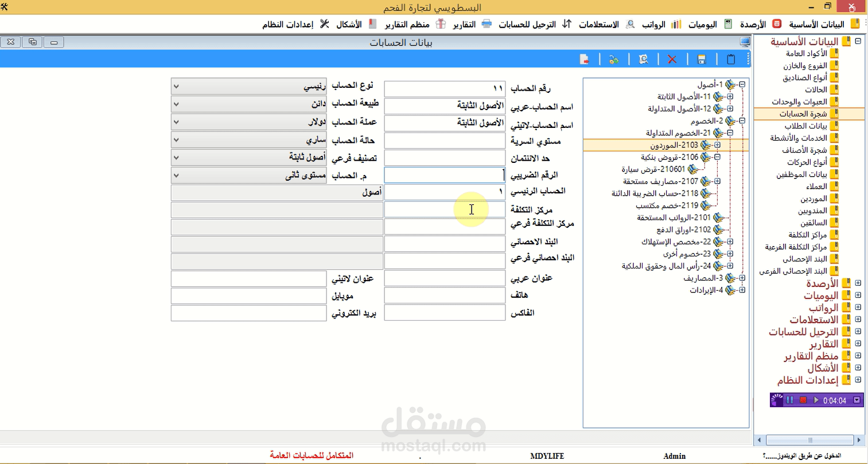Click the اسم الحساب-عربي input field

coord(445,106)
